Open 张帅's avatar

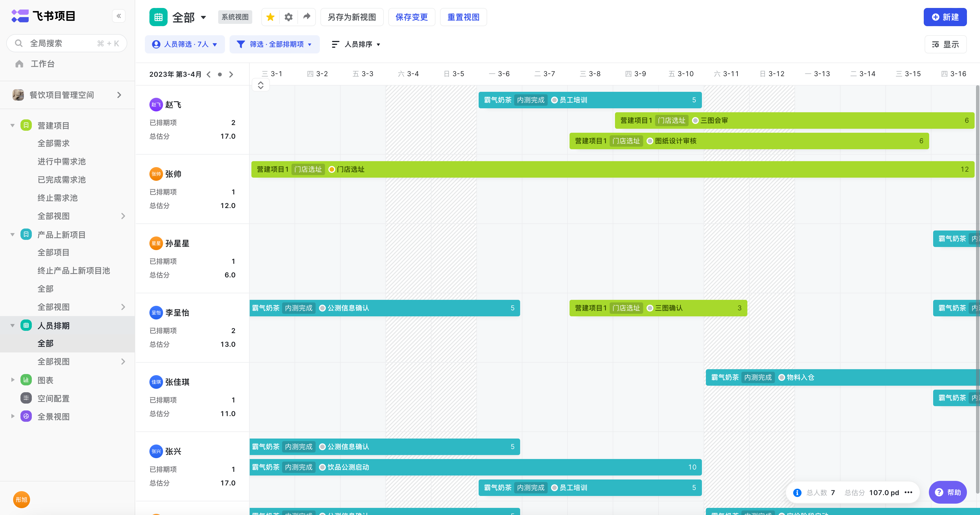pos(156,174)
